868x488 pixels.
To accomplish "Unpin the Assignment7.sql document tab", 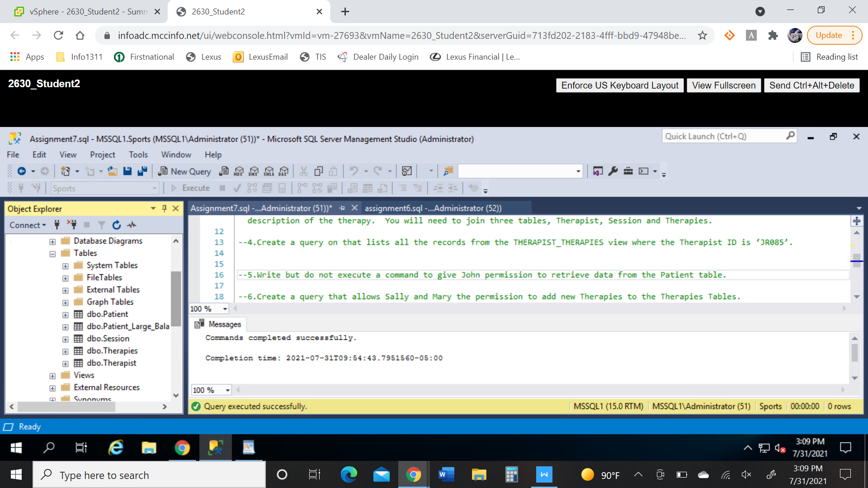I will 342,208.
